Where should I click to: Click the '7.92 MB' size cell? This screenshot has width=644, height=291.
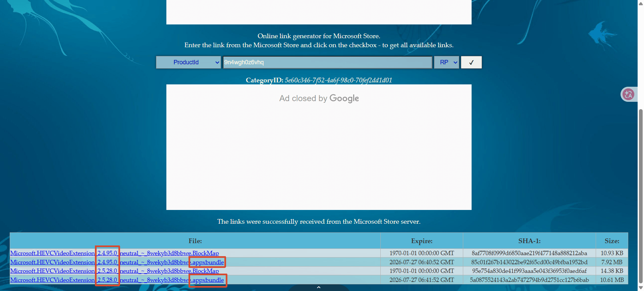click(x=612, y=262)
